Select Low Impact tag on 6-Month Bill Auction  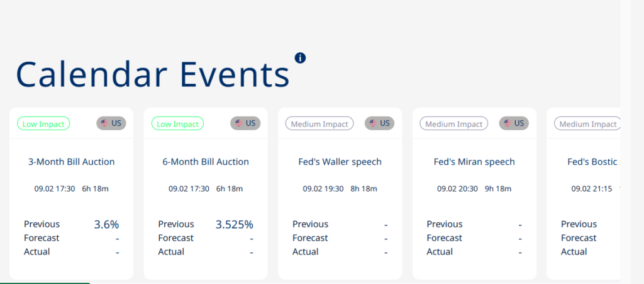point(178,123)
